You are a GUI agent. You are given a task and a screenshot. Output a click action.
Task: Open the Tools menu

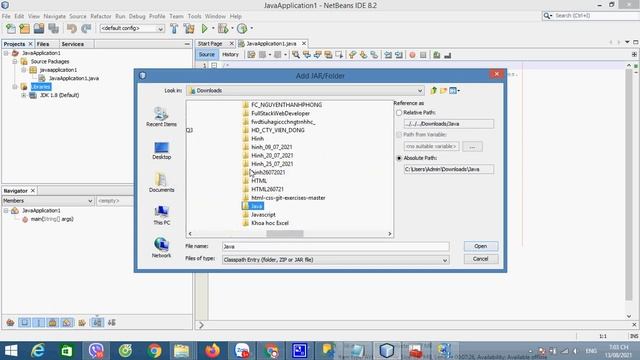click(x=194, y=16)
